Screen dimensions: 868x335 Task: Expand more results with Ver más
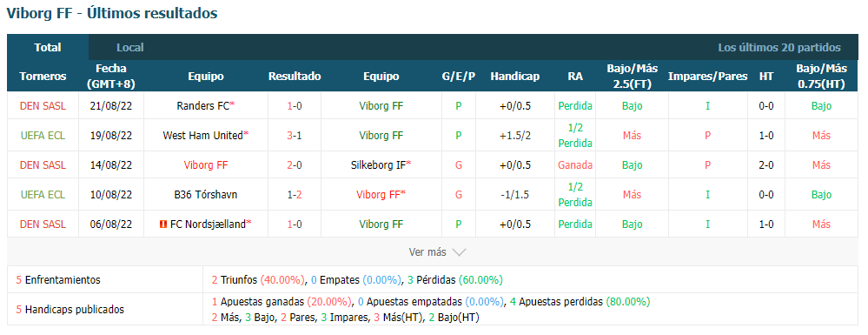[437, 251]
